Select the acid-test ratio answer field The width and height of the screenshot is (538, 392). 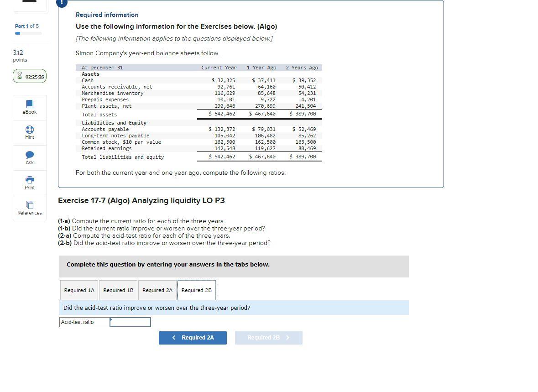point(130,322)
